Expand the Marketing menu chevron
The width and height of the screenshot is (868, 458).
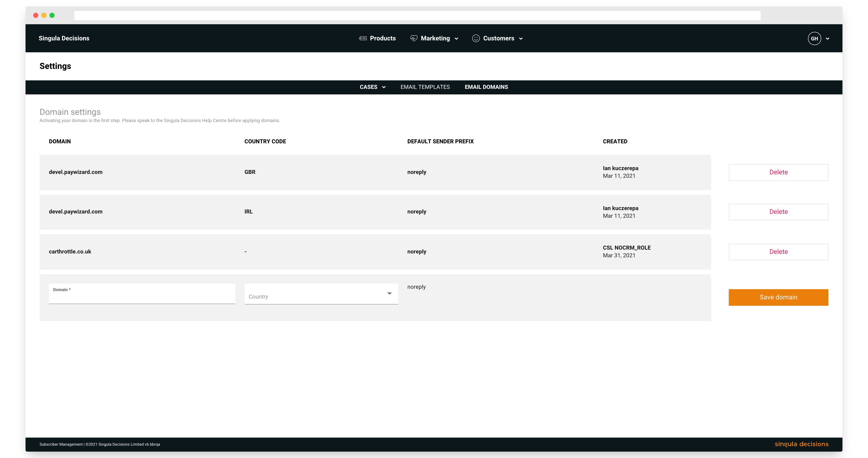pos(456,39)
